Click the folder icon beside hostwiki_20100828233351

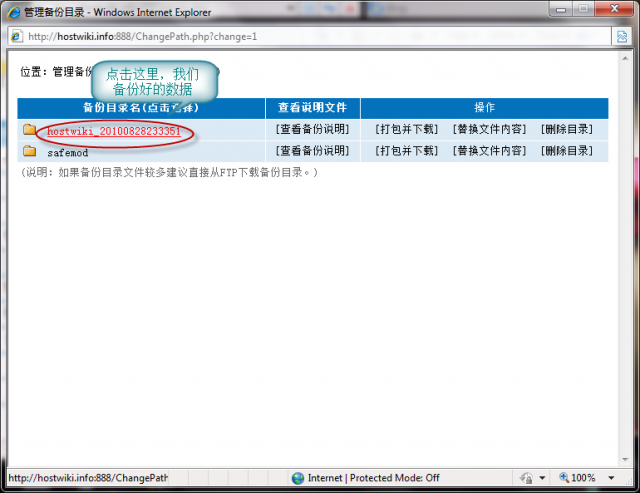pyautogui.click(x=29, y=131)
